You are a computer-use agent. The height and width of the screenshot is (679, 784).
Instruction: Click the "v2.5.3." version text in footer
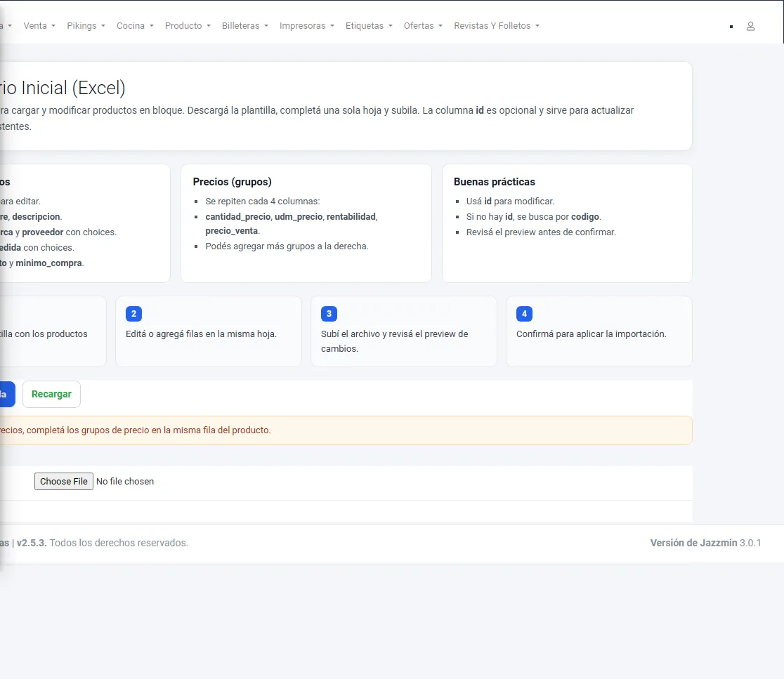(32, 543)
